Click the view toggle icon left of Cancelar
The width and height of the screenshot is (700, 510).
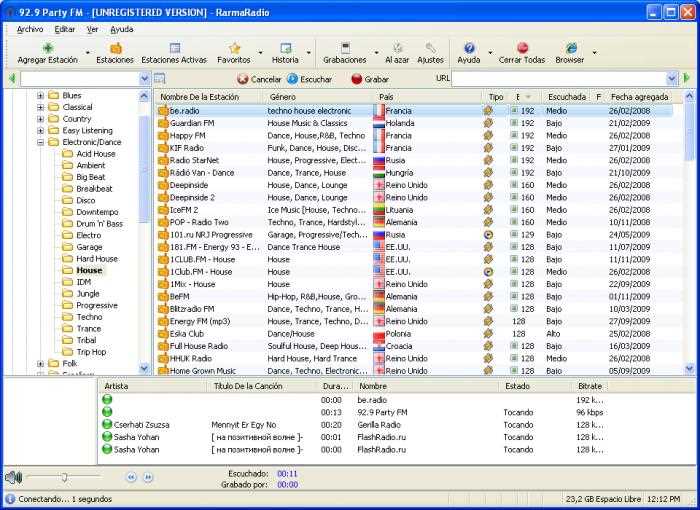click(160, 79)
